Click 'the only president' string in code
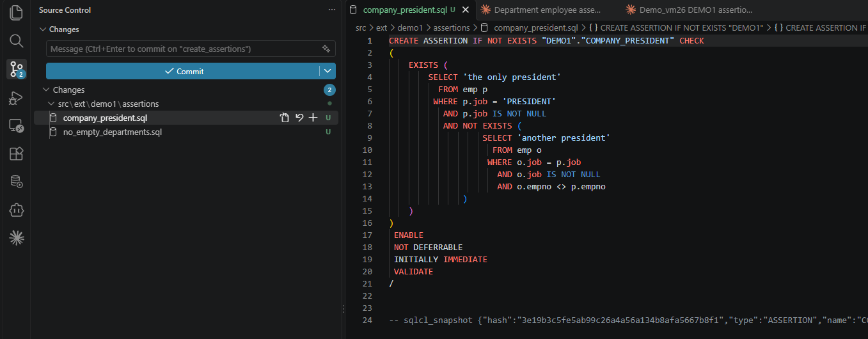Screen dimensions: 868x339 pos(512,77)
